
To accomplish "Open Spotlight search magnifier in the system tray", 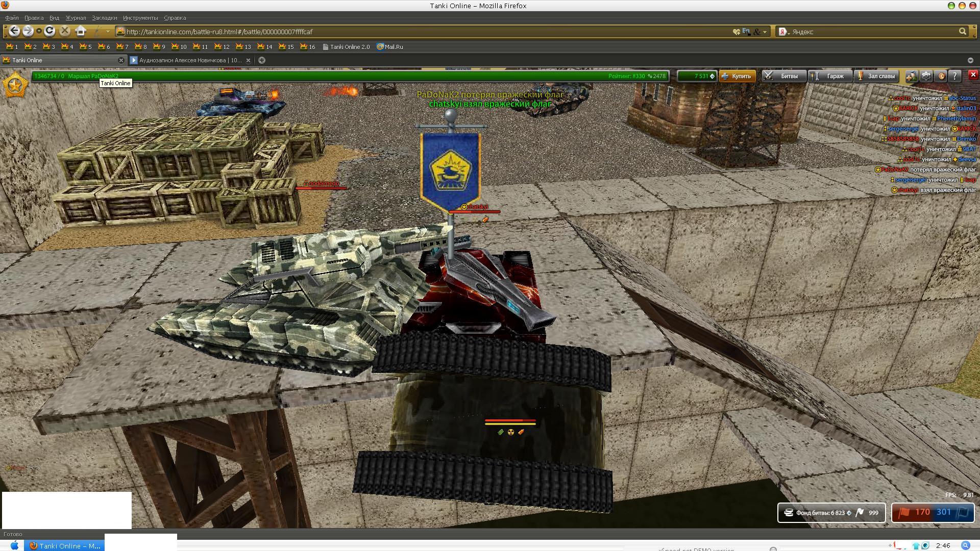I will tap(966, 545).
